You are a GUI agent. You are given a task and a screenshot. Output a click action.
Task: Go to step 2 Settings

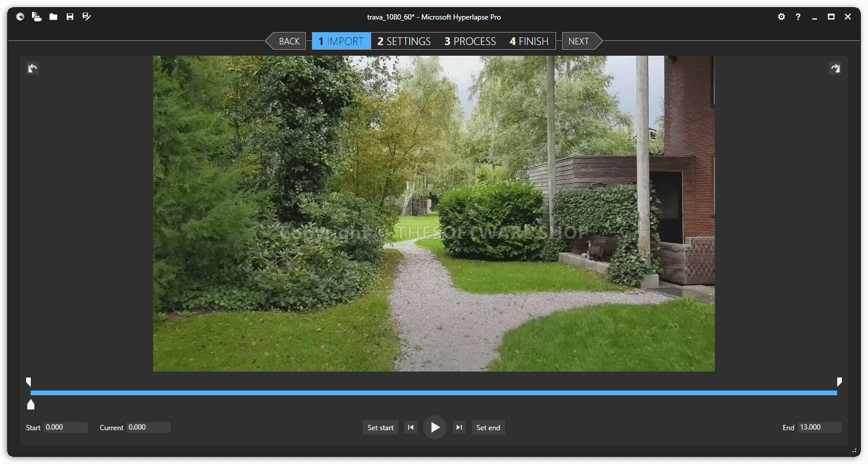[x=404, y=41]
